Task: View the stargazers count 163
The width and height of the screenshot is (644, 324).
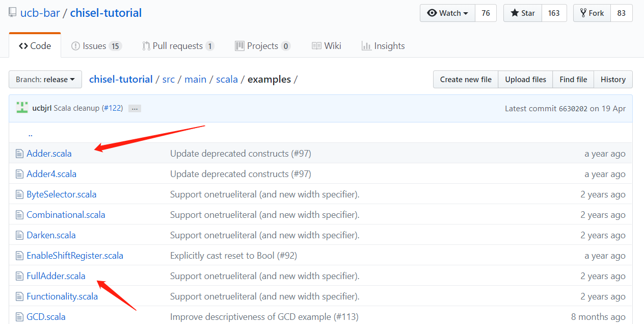Action: [x=554, y=13]
